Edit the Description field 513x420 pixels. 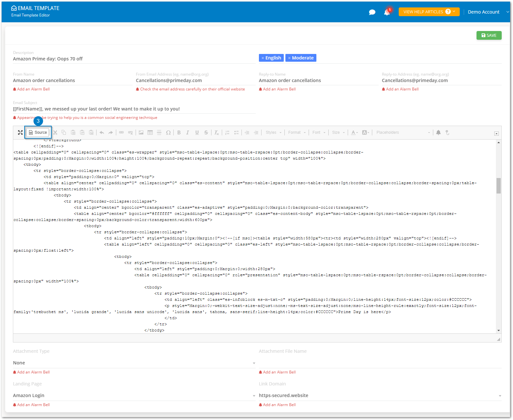[x=134, y=59]
